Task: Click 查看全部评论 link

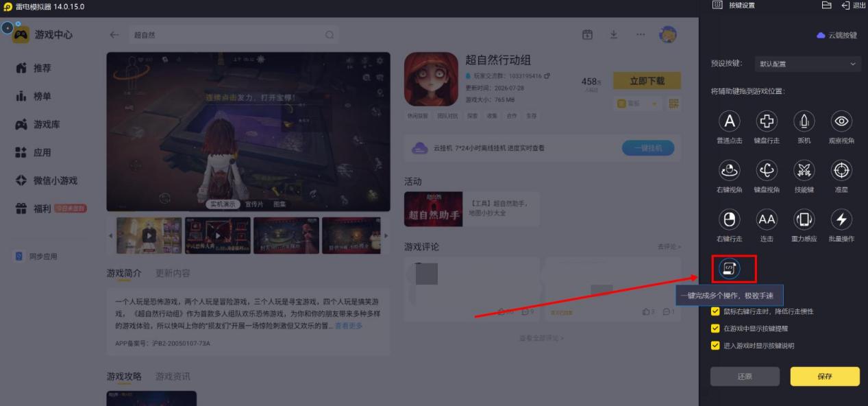Action: point(542,338)
